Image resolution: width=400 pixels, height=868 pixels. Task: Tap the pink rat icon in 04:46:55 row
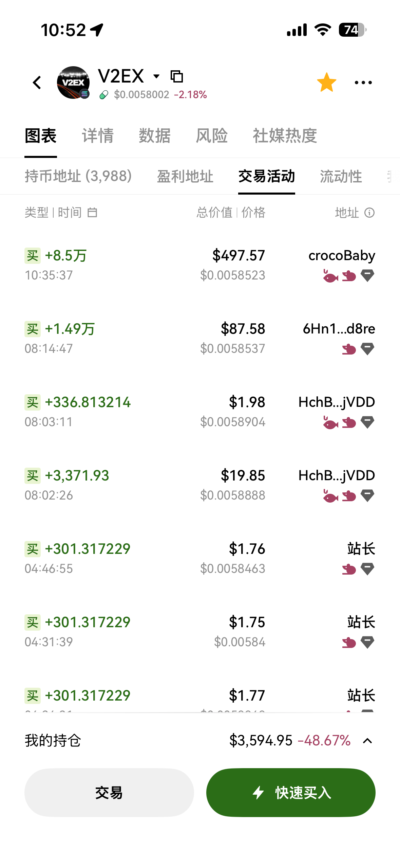coord(349,569)
